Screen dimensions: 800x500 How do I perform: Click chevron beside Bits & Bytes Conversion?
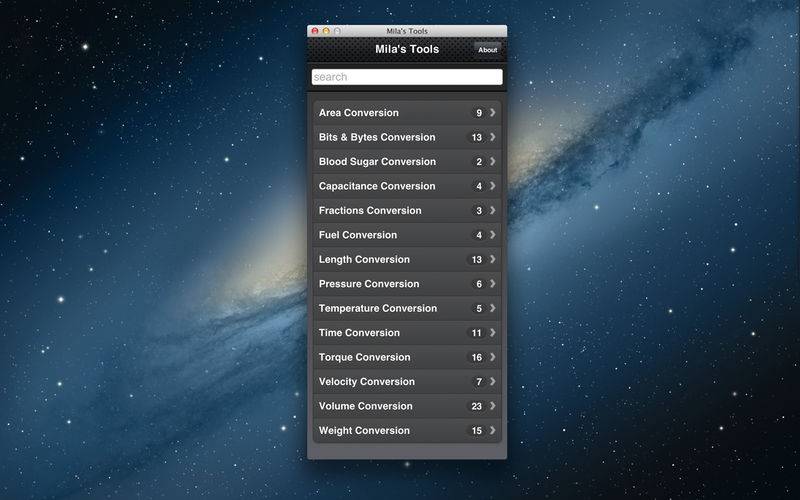(493, 137)
